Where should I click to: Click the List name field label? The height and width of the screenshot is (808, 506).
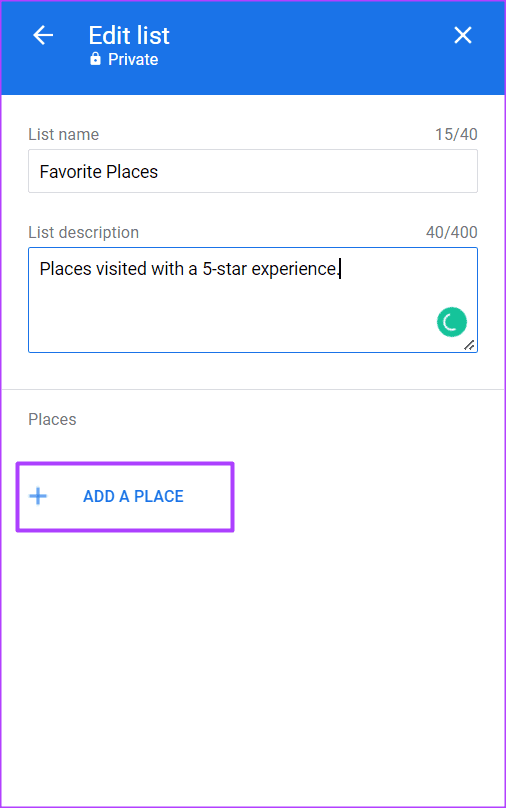63,134
